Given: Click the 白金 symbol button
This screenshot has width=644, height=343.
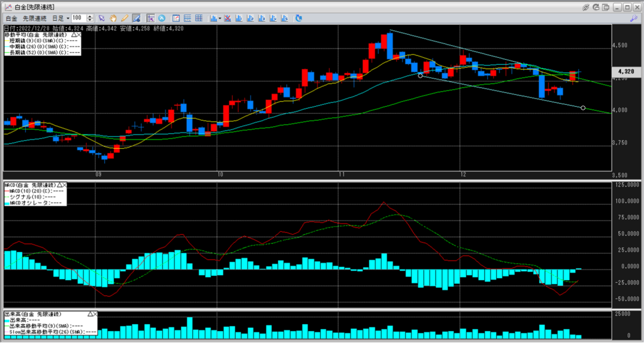Looking at the screenshot, I should click(11, 18).
